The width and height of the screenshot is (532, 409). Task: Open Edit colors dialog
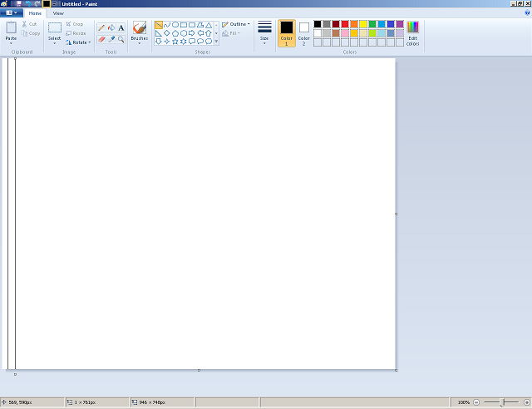(413, 33)
